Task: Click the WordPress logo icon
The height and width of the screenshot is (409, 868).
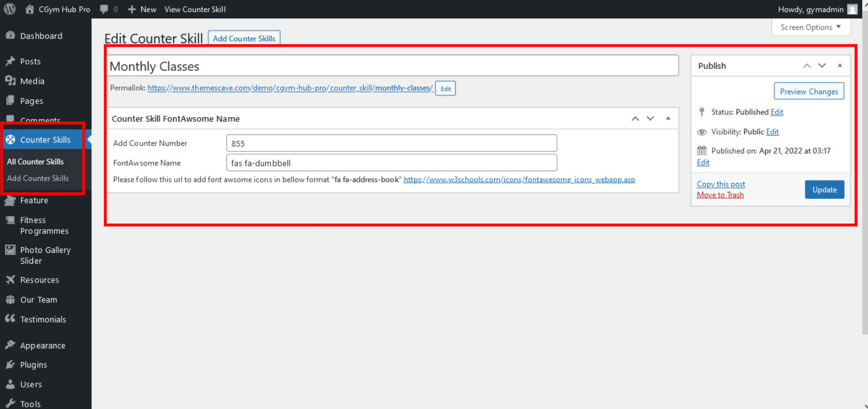Action: (10, 9)
